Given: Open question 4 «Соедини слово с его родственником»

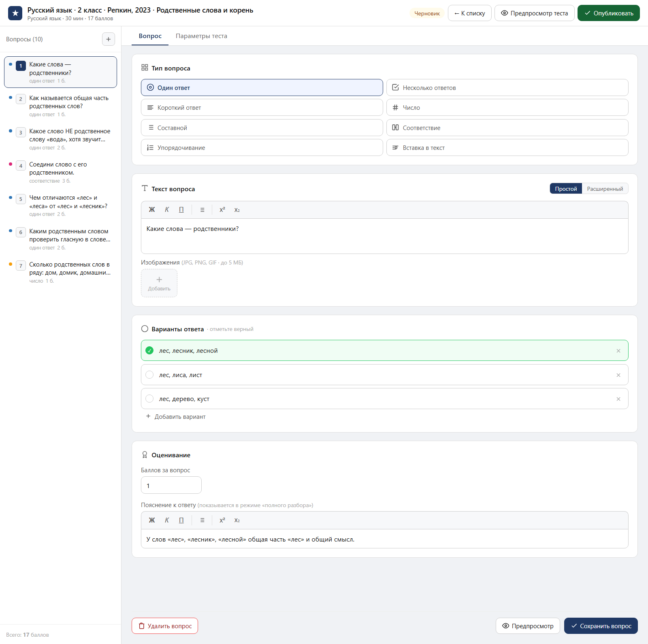Looking at the screenshot, I should click(x=60, y=172).
